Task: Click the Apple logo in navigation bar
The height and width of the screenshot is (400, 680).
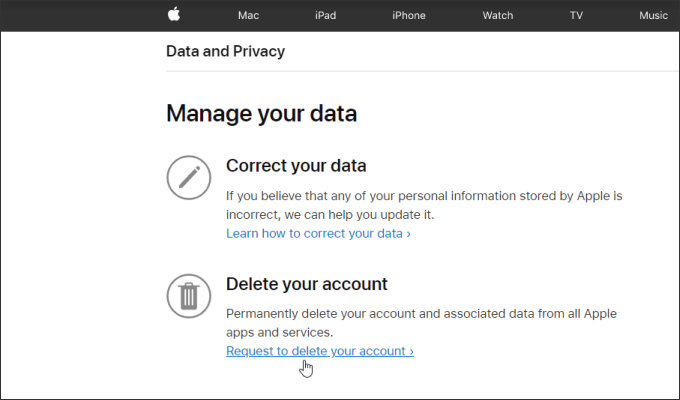Action: click(x=174, y=14)
